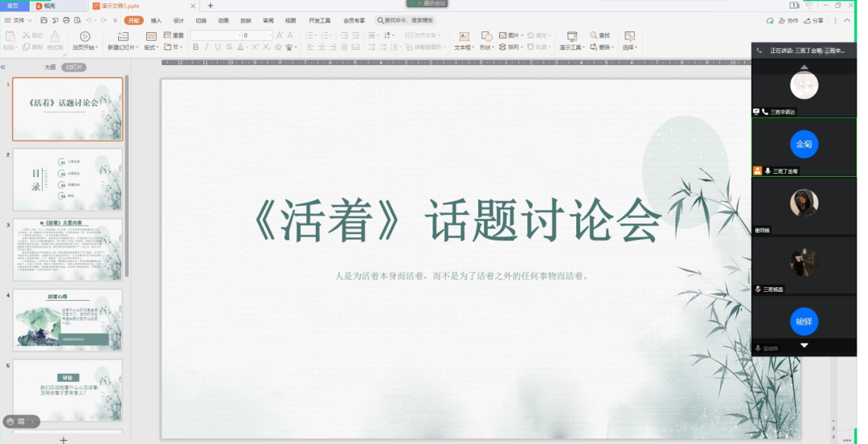This screenshot has width=868, height=444.
Task: Toggle italic text formatting
Action: point(207,47)
